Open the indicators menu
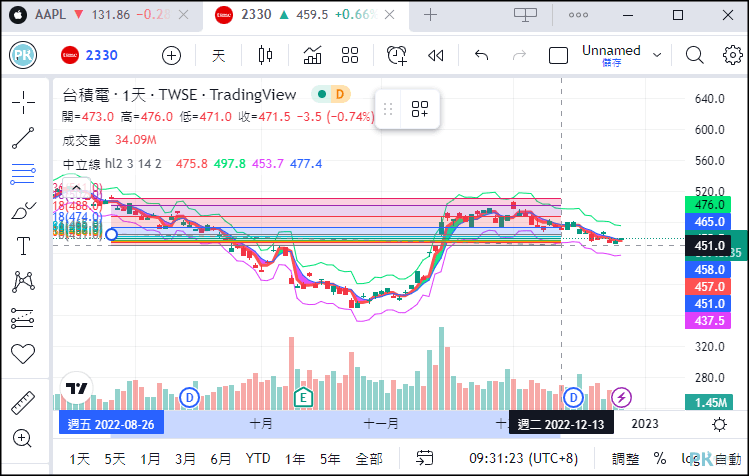The height and width of the screenshot is (476, 749). [x=312, y=55]
